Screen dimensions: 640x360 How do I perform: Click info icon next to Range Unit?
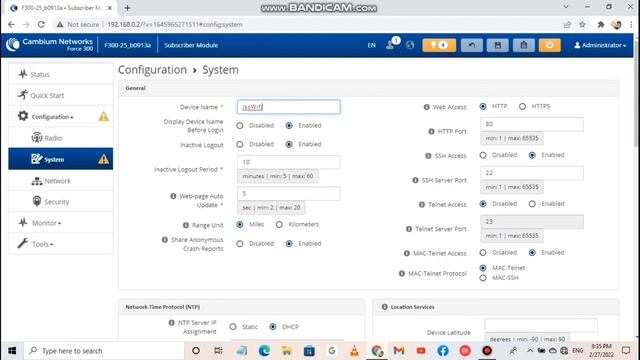point(186,225)
